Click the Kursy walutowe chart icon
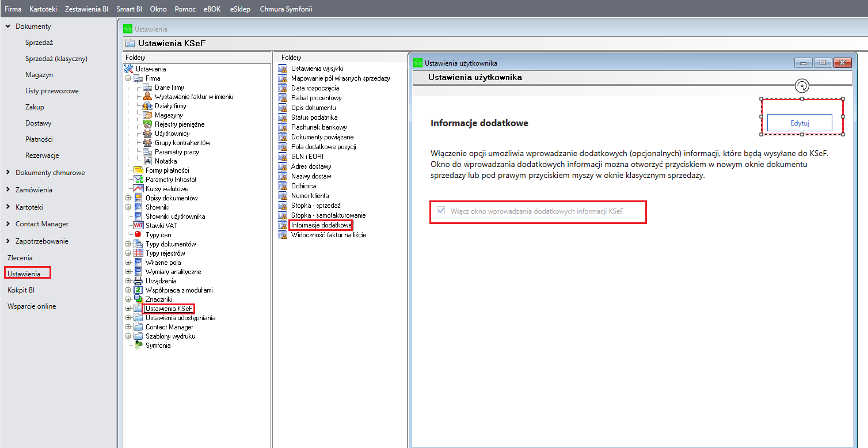 138,189
